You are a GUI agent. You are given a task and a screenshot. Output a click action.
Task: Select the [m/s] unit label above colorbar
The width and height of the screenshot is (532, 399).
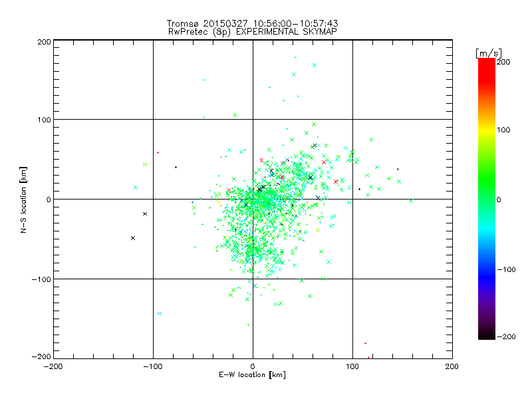(489, 53)
